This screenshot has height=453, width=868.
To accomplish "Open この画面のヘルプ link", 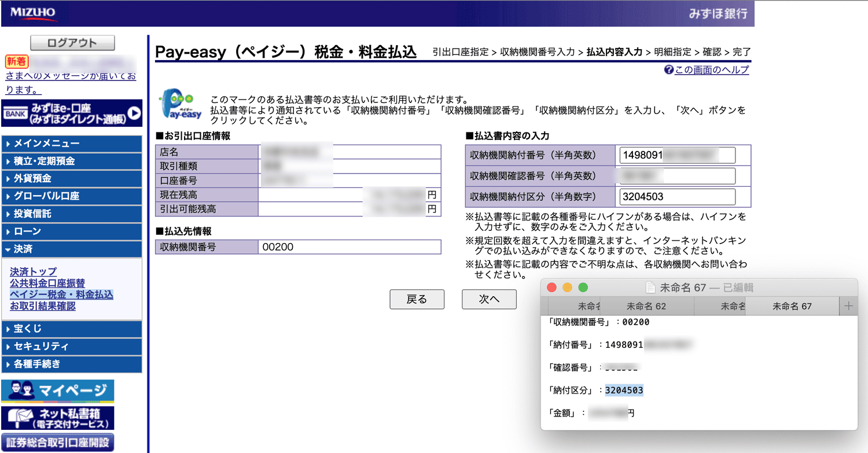I will coord(712,70).
